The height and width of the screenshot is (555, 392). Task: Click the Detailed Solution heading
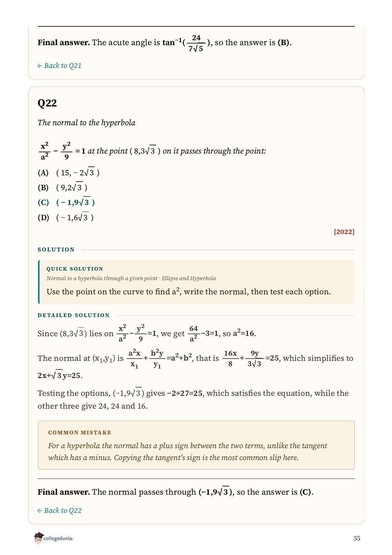73,315
